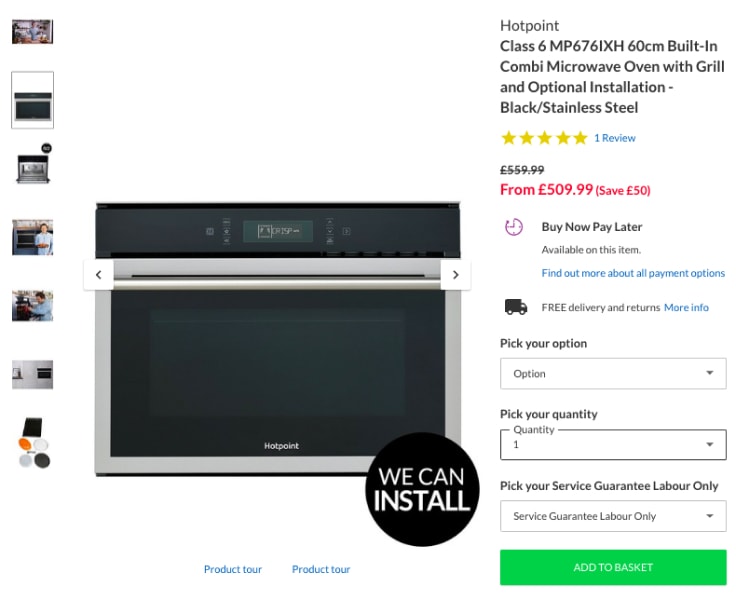Screen dimensions: 736x595
Task: Open the 1 Review link
Action: click(x=615, y=138)
